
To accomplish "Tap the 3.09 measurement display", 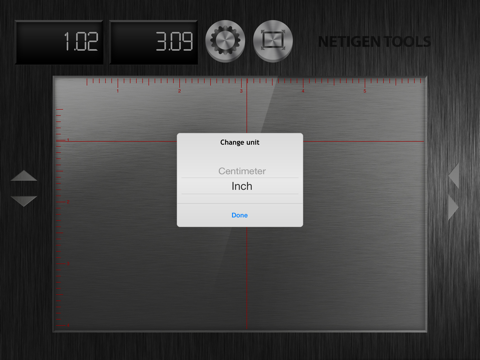I will (154, 42).
